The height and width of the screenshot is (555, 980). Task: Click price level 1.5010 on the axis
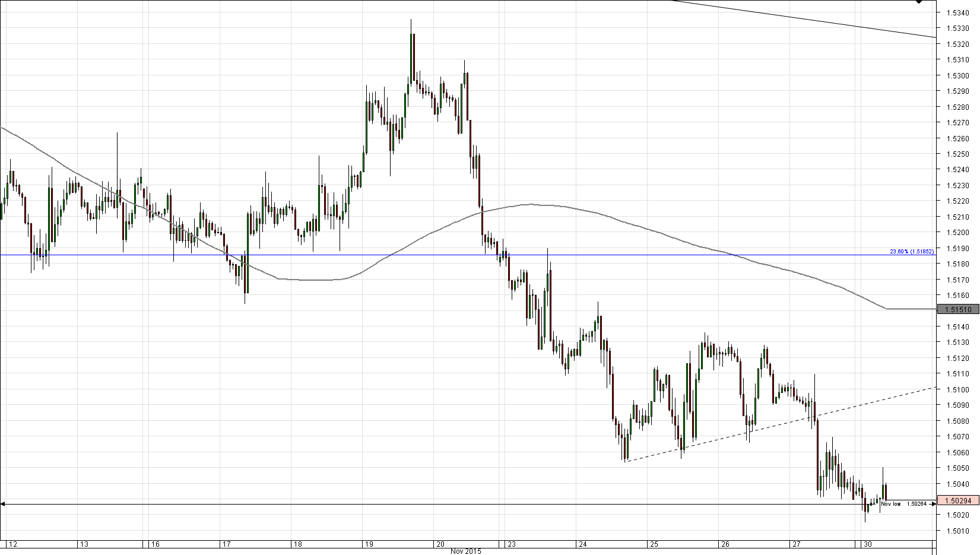(x=959, y=531)
